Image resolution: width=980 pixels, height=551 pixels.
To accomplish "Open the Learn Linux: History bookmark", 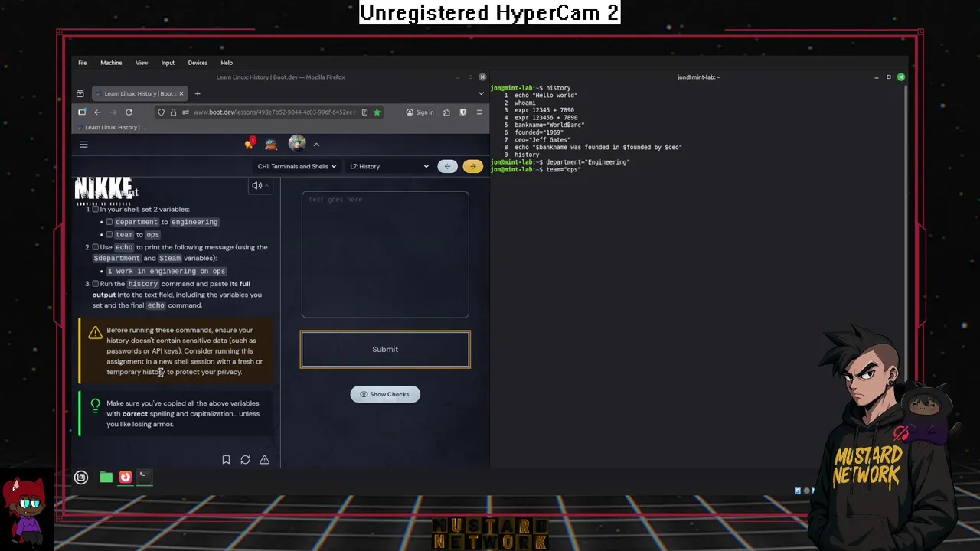I will tap(111, 127).
